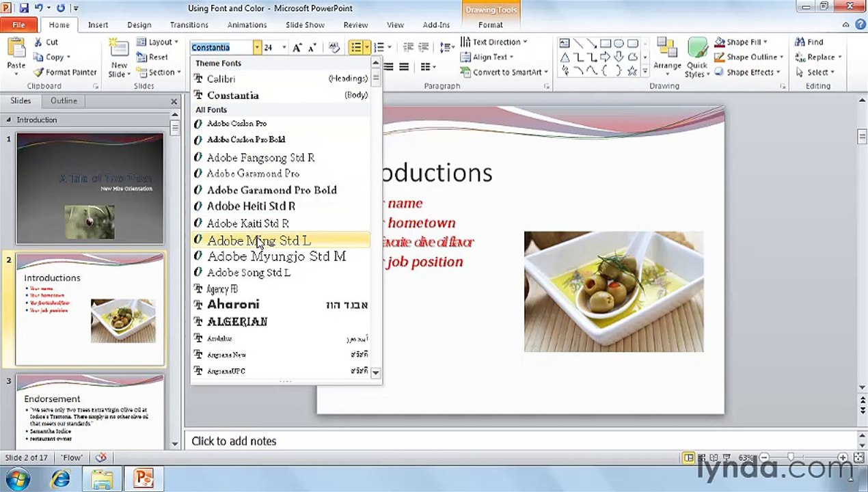Screen dimensions: 868x492
Task: Click the spell check icon in status bar
Action: (x=101, y=457)
